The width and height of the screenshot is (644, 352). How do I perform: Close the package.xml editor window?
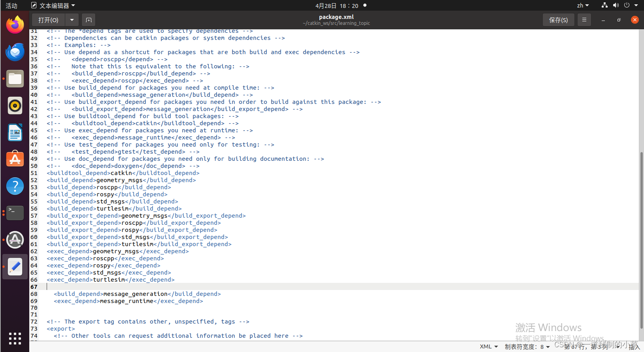click(x=635, y=20)
